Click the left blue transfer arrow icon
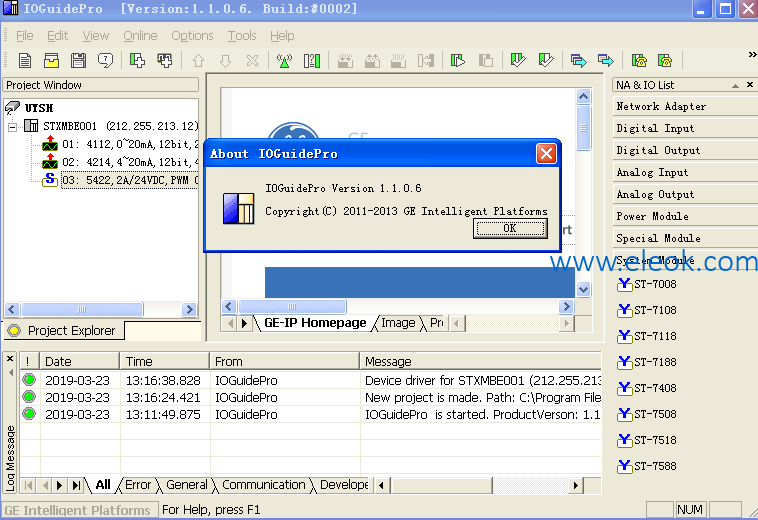 tap(578, 61)
